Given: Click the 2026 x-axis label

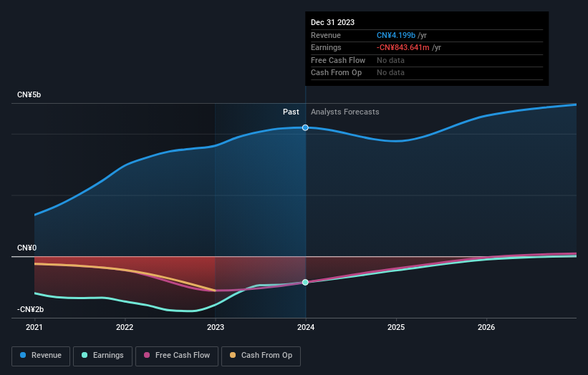Looking at the screenshot, I should [x=486, y=328].
